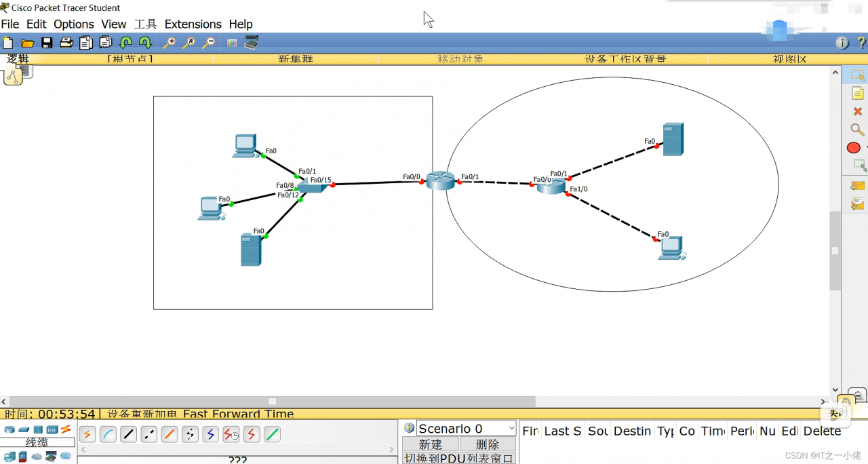Pick the copper cross-over dashed cable
The width and height of the screenshot is (868, 464).
[149, 435]
